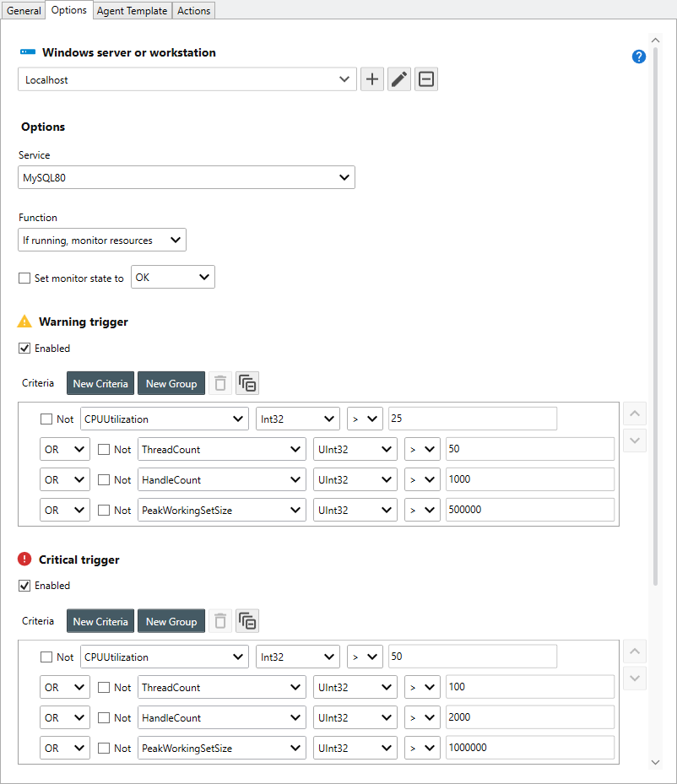Move Critical criteria down with arrow
This screenshot has height=784, width=677.
[x=635, y=679]
